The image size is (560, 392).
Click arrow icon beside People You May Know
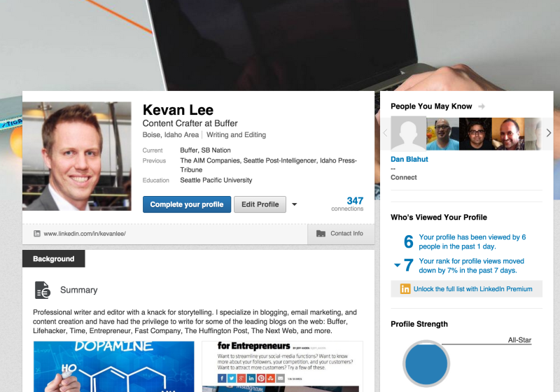pos(482,106)
